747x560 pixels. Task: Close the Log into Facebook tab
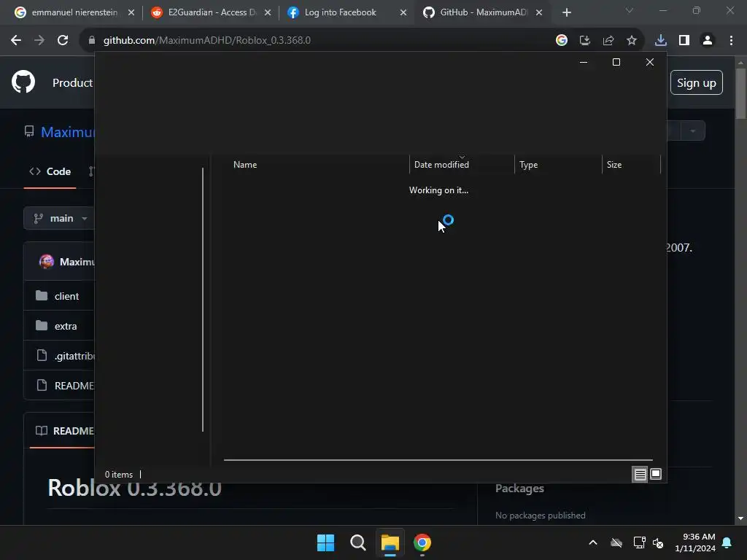click(x=403, y=13)
